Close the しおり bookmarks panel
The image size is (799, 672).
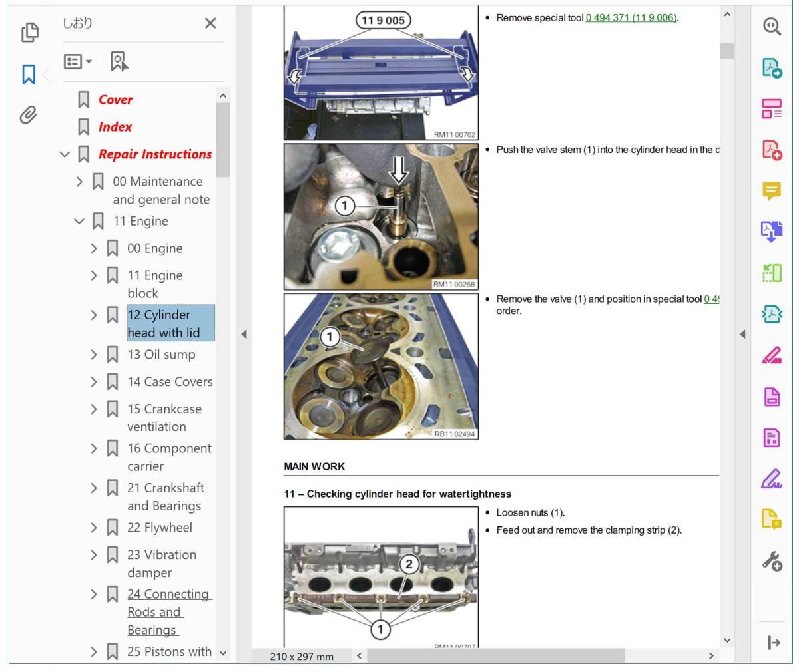210,23
